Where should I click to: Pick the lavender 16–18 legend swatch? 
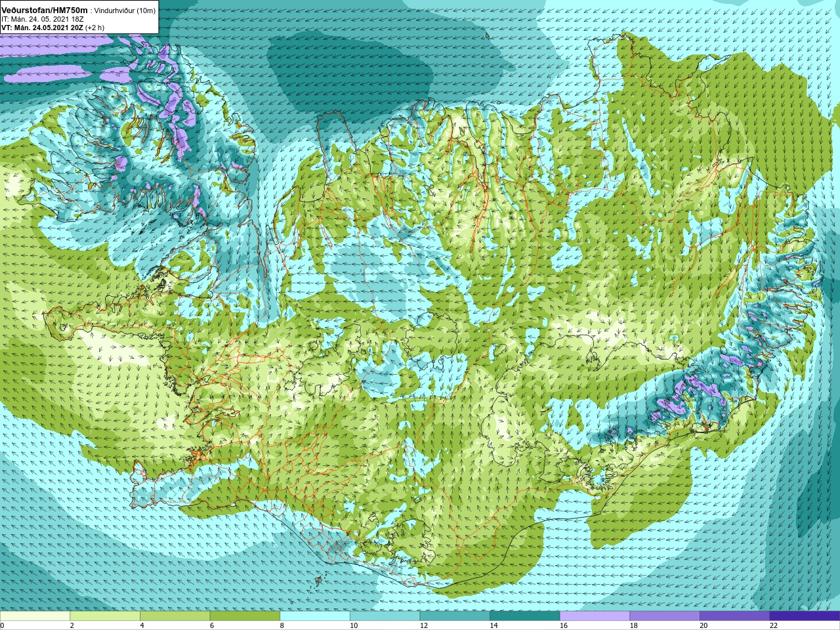595,616
